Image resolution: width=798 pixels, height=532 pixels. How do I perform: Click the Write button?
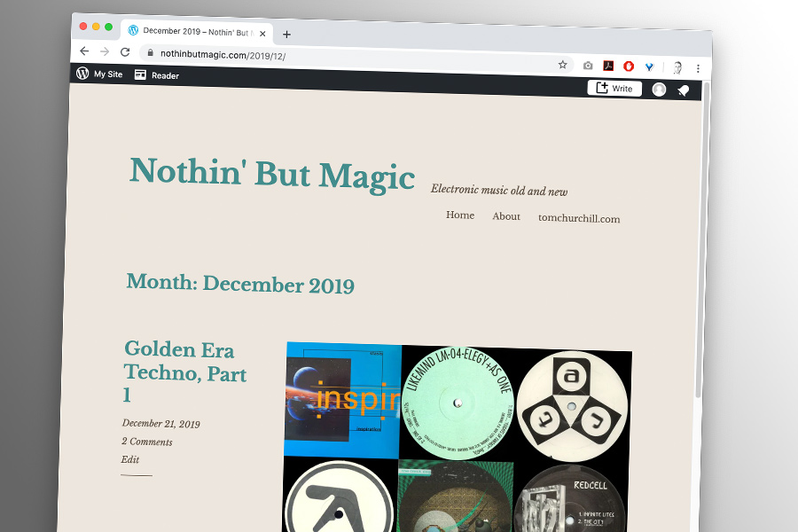click(x=614, y=88)
